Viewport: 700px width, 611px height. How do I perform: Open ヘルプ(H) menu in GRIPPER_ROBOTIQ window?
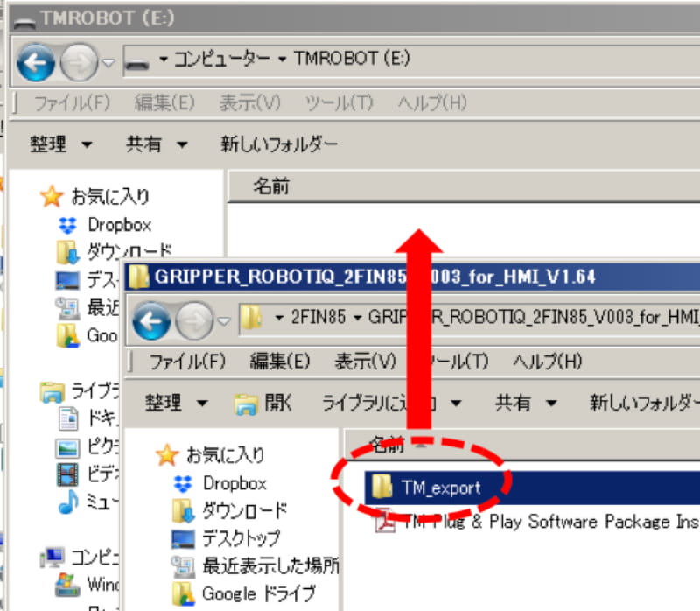(x=548, y=362)
